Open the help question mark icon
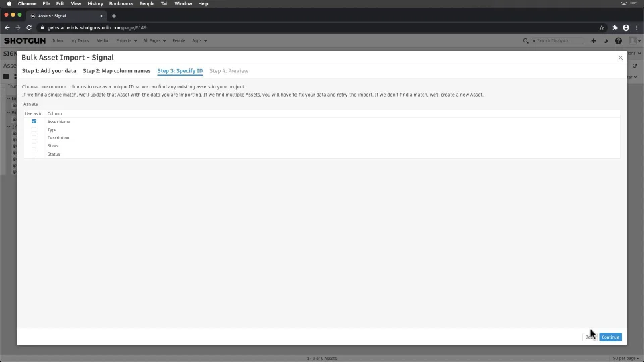 (x=618, y=41)
